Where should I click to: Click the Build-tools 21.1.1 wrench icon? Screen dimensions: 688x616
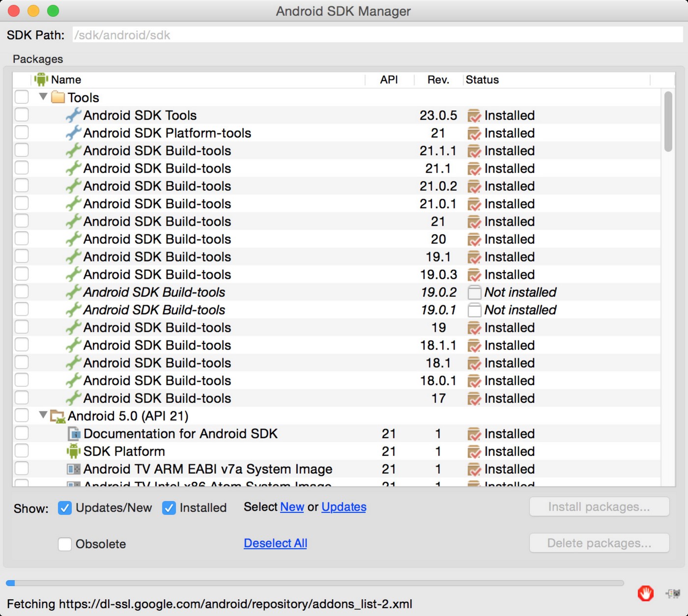coord(73,151)
